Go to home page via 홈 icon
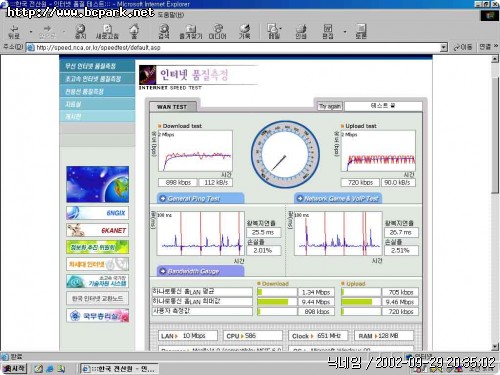The width and height of the screenshot is (500, 375). pyautogui.click(x=134, y=32)
